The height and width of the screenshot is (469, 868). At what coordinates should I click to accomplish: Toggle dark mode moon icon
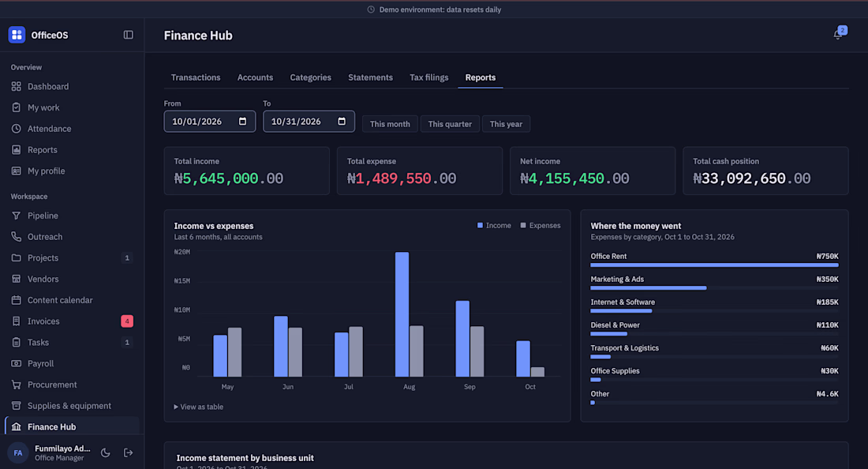[x=105, y=453]
